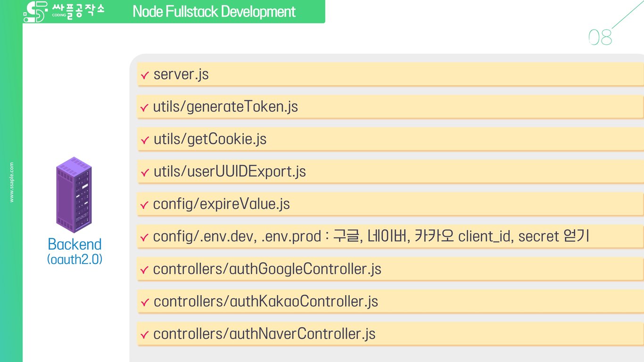Click the www.ssaple.com vertical link
This screenshot has width=644, height=362.
[12, 182]
